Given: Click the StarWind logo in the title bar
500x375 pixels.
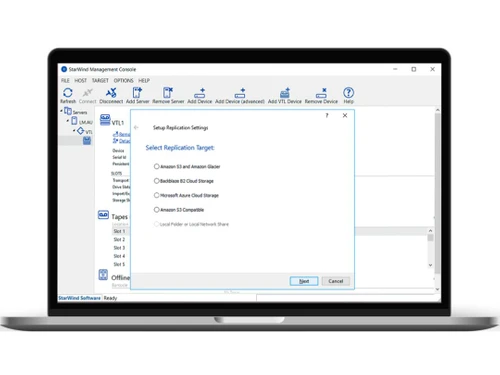Looking at the screenshot, I should coord(64,69).
